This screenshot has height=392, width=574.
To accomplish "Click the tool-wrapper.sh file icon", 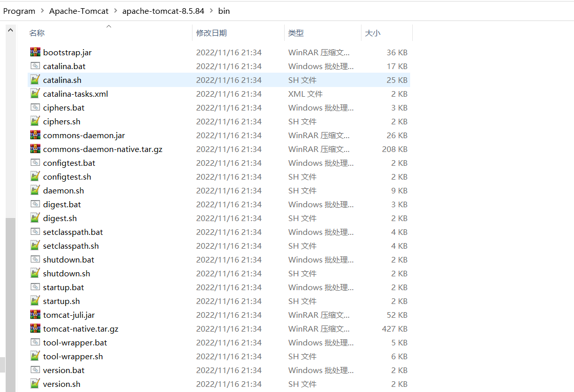I will pos(35,356).
